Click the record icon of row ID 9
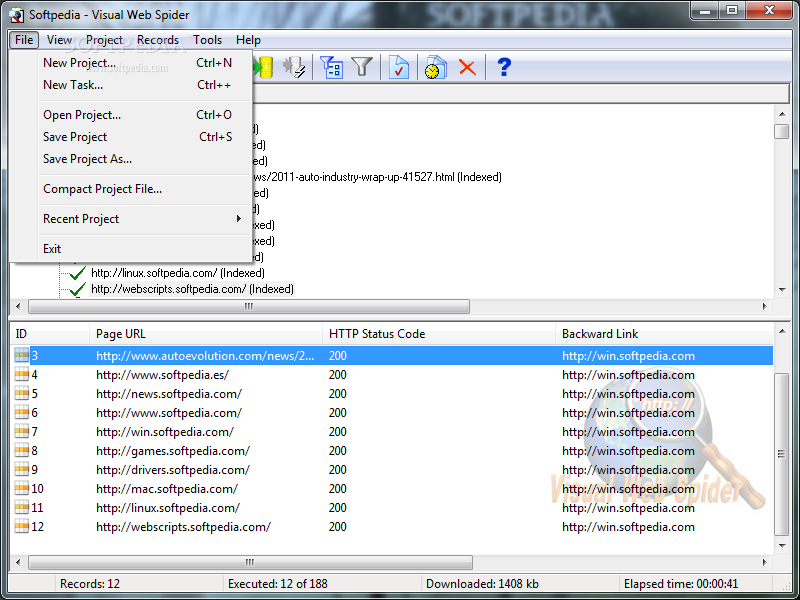The width and height of the screenshot is (800, 600). point(21,469)
